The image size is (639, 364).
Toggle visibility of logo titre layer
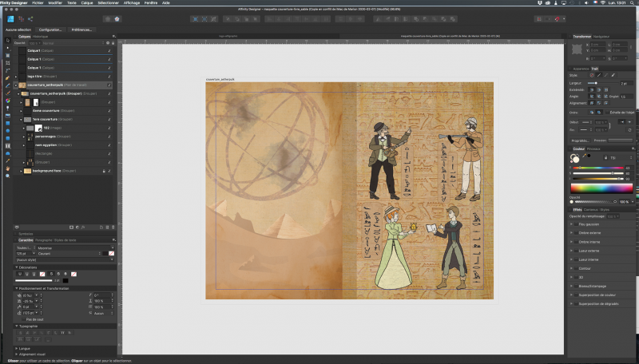[109, 77]
